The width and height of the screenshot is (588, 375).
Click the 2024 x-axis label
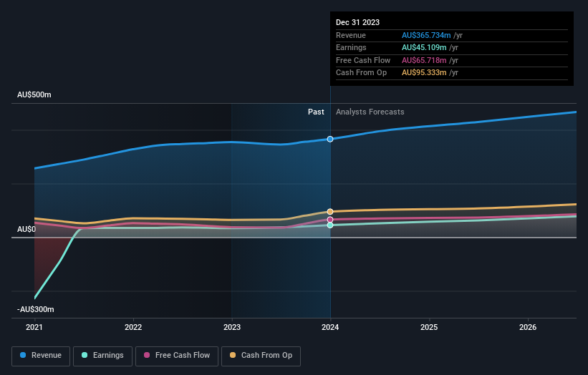pos(330,328)
